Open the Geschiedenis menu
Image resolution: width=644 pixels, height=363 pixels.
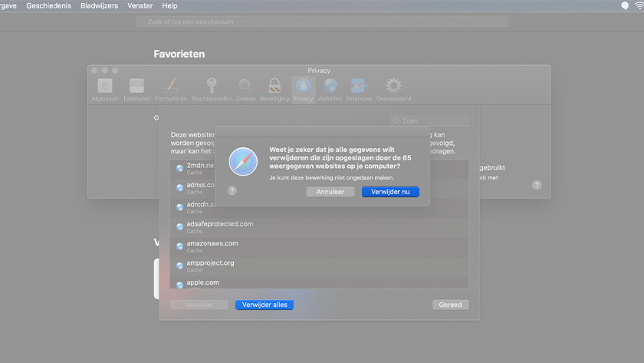(x=48, y=5)
